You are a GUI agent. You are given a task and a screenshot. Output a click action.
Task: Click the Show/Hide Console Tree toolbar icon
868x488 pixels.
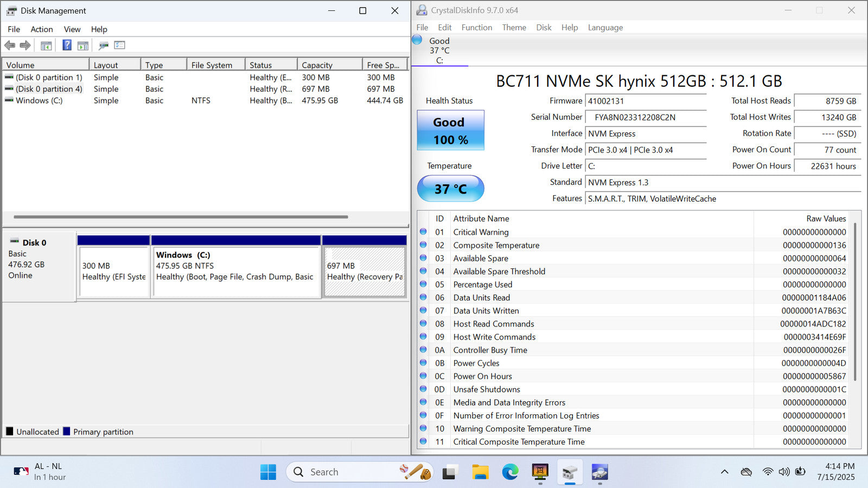tap(46, 46)
